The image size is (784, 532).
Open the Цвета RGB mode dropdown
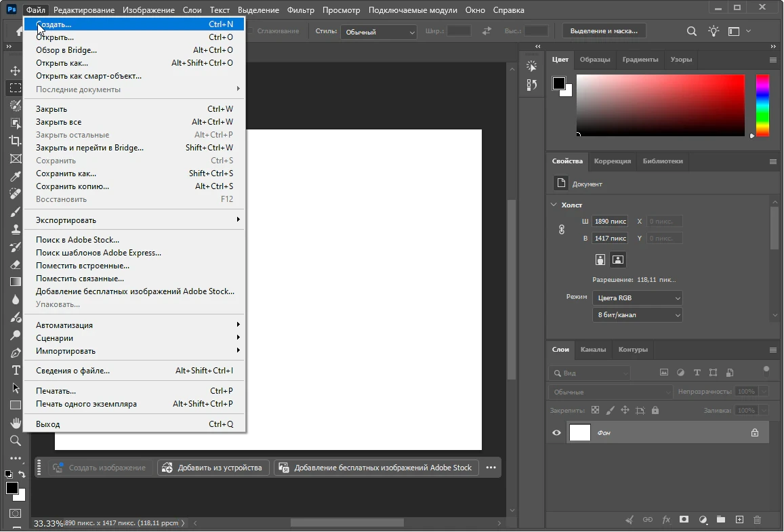(x=638, y=298)
